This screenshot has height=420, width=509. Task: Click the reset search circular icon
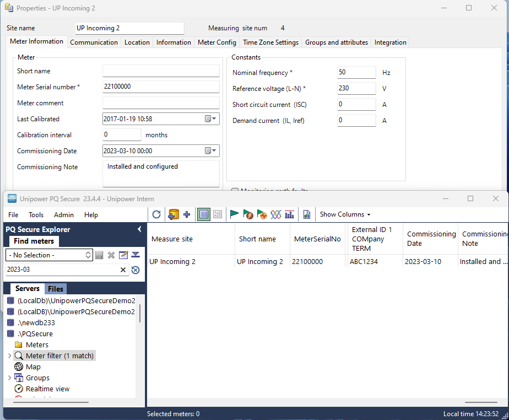136,270
